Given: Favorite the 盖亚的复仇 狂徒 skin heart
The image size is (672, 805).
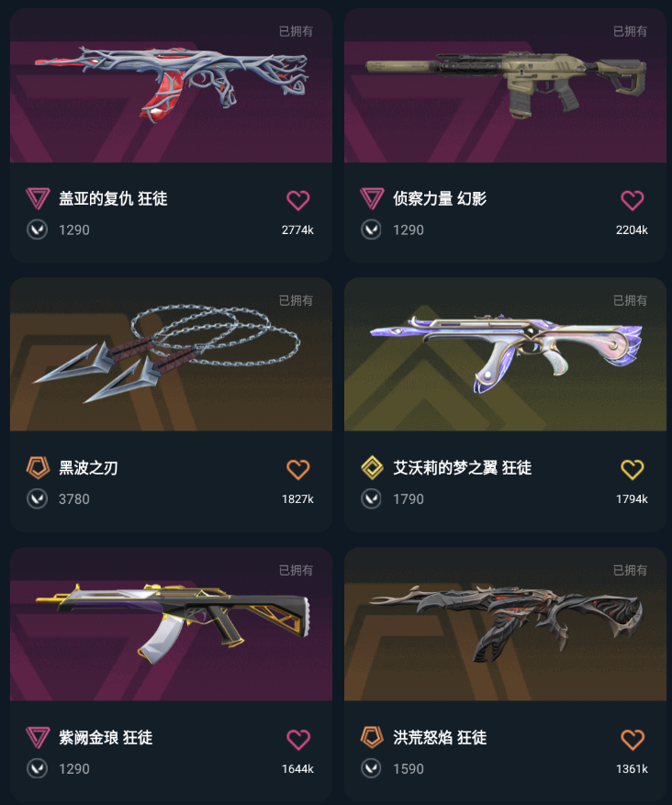Looking at the screenshot, I should [x=297, y=200].
